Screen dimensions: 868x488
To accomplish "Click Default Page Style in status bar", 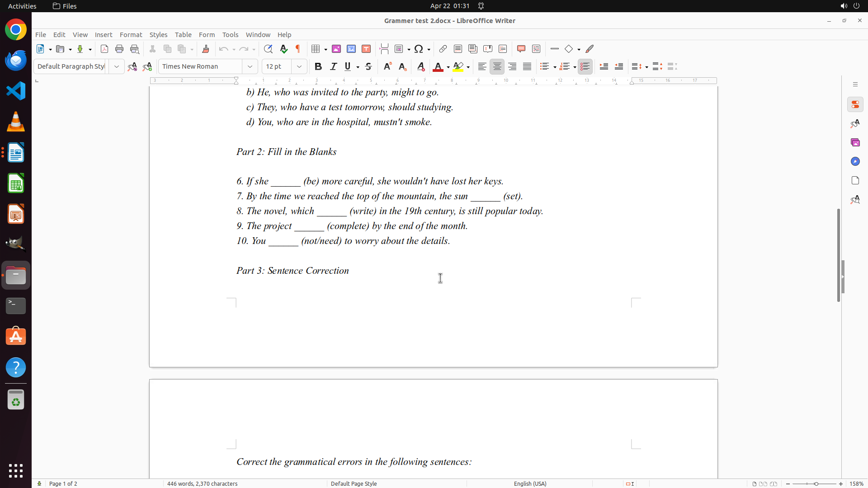I will [x=354, y=483].
